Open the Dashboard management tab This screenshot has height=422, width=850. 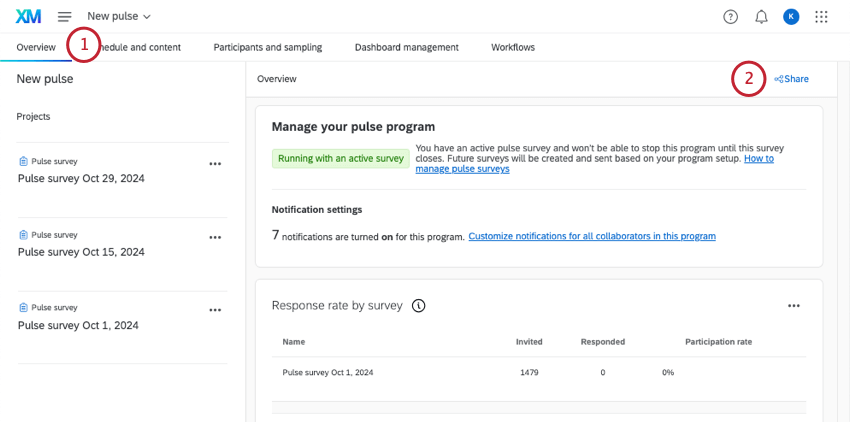coord(406,47)
